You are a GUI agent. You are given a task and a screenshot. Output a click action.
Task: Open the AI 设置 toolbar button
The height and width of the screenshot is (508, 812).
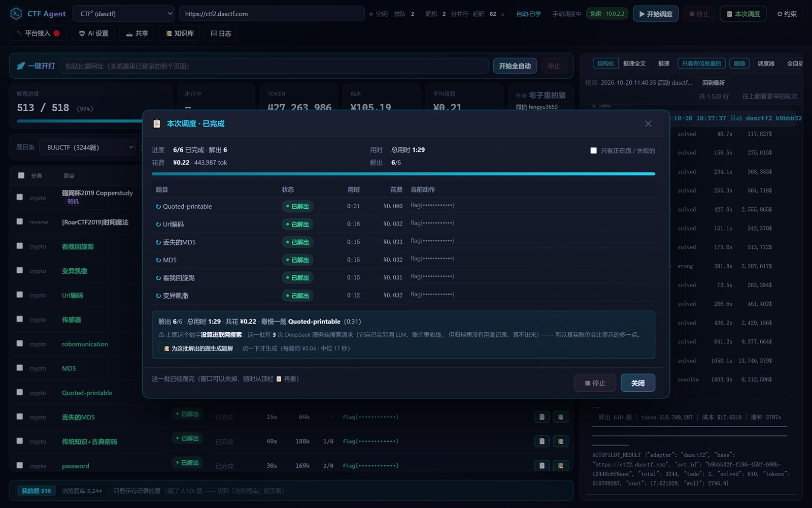point(93,34)
